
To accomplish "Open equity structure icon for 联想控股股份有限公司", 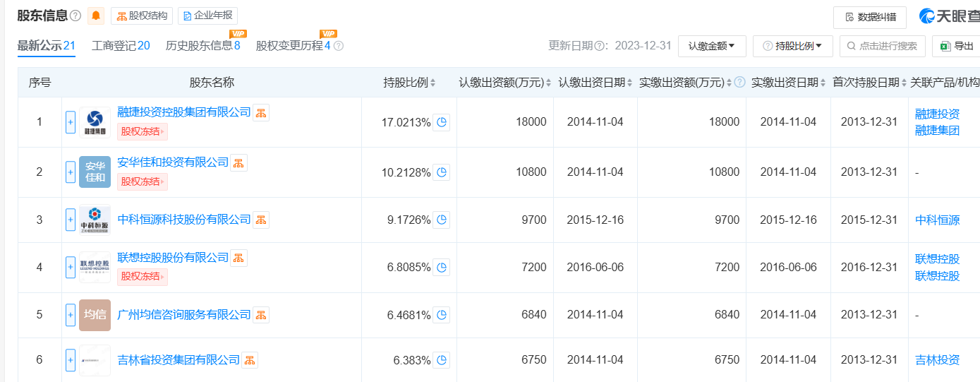I will coord(239,258).
